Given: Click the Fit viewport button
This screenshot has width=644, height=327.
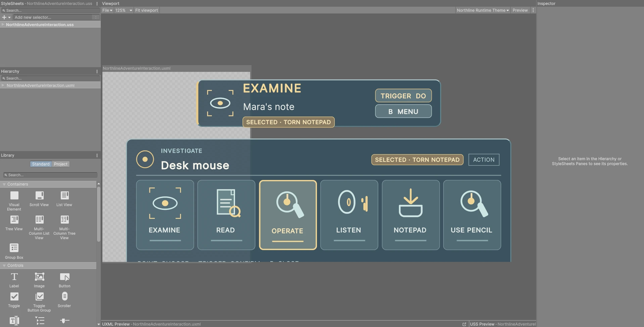Looking at the screenshot, I should [146, 10].
